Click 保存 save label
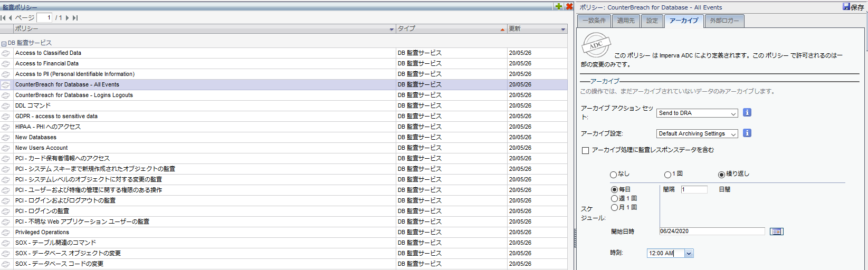This screenshot has height=270, width=868. pos(857,7)
